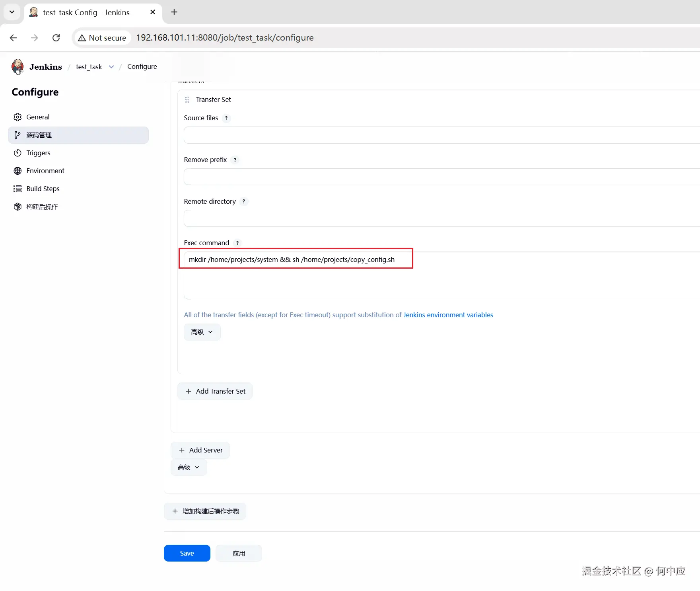Open the browser tab search dropdown
Viewport: 700px width, 591px height.
pos(12,12)
